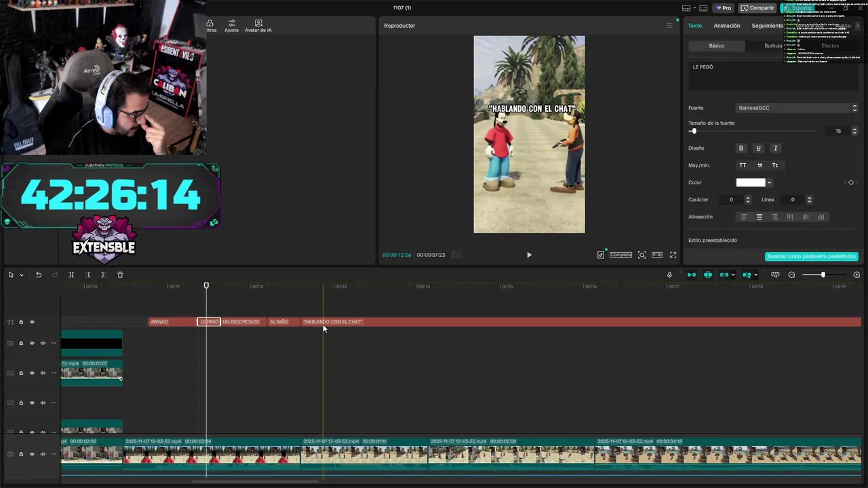The width and height of the screenshot is (868, 488).
Task: Toggle main track magnet snapping
Action: tap(691, 274)
